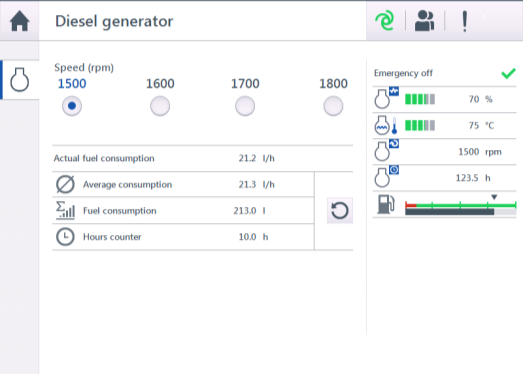Click the fuel tank level bar
The image size is (524, 374).
click(461, 208)
